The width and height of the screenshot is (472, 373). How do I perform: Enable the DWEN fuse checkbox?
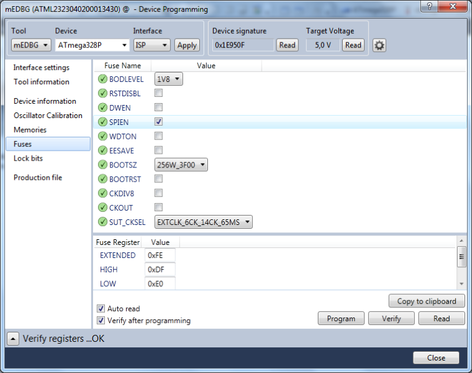pos(158,107)
